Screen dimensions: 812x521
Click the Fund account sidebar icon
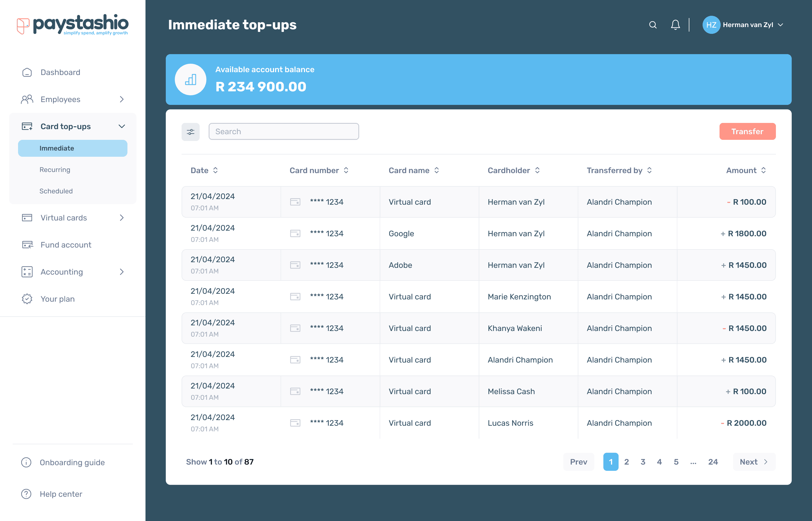tap(27, 245)
